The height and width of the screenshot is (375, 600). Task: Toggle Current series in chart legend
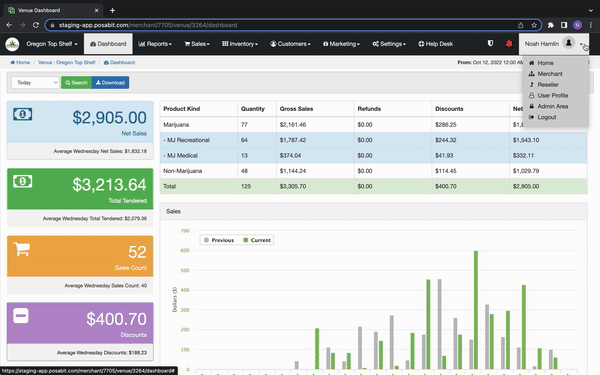tap(257, 240)
